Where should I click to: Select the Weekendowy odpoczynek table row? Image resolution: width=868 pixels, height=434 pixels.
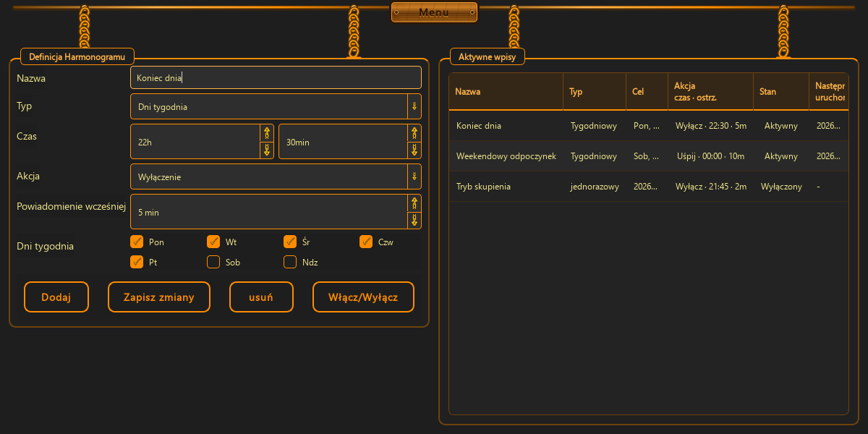pos(648,156)
